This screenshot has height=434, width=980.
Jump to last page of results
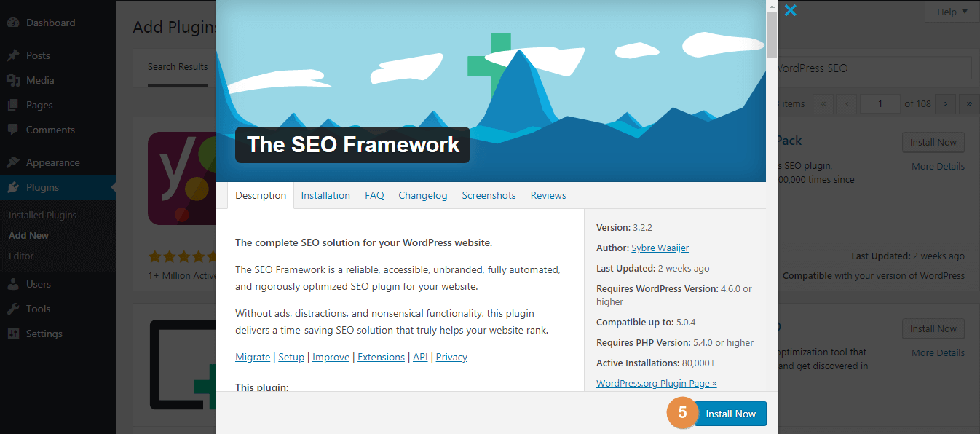[969, 103]
